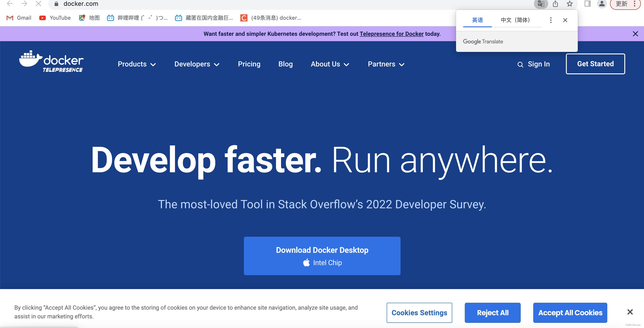Select the 中文（简体） translate tab
The image size is (644, 328).
pyautogui.click(x=515, y=20)
